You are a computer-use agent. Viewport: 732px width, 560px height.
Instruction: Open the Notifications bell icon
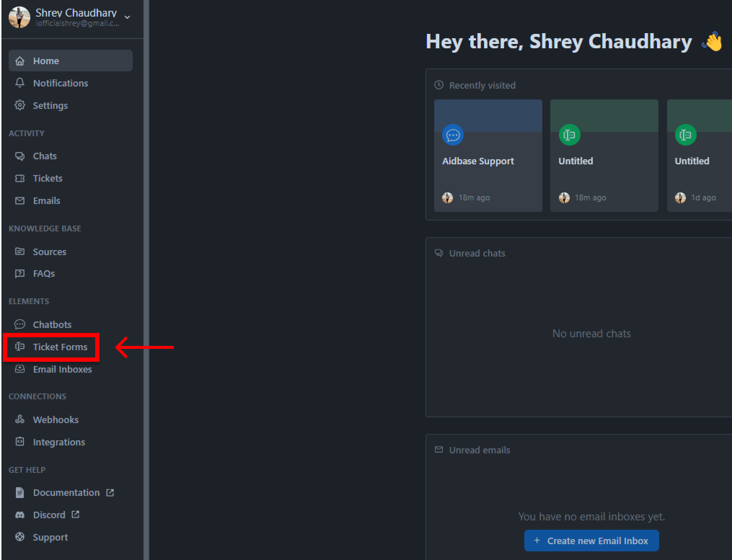(20, 83)
